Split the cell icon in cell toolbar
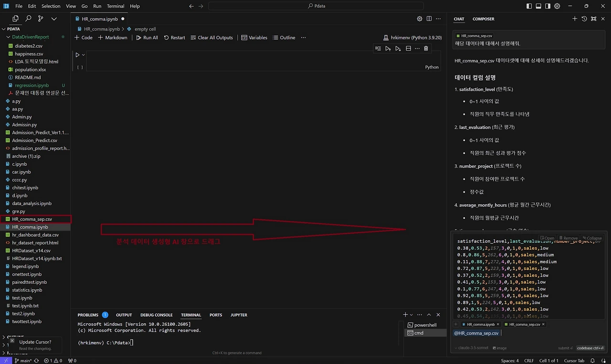The width and height of the screenshot is (611, 364). [408, 48]
